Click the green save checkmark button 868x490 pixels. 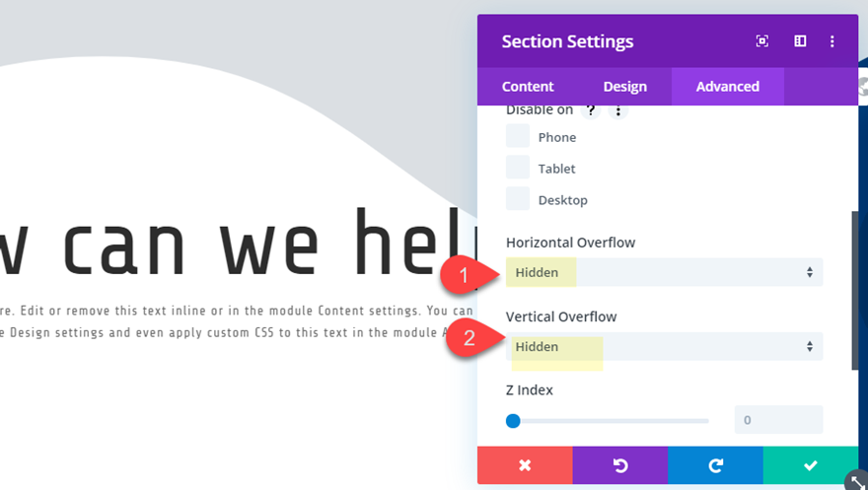tap(811, 465)
